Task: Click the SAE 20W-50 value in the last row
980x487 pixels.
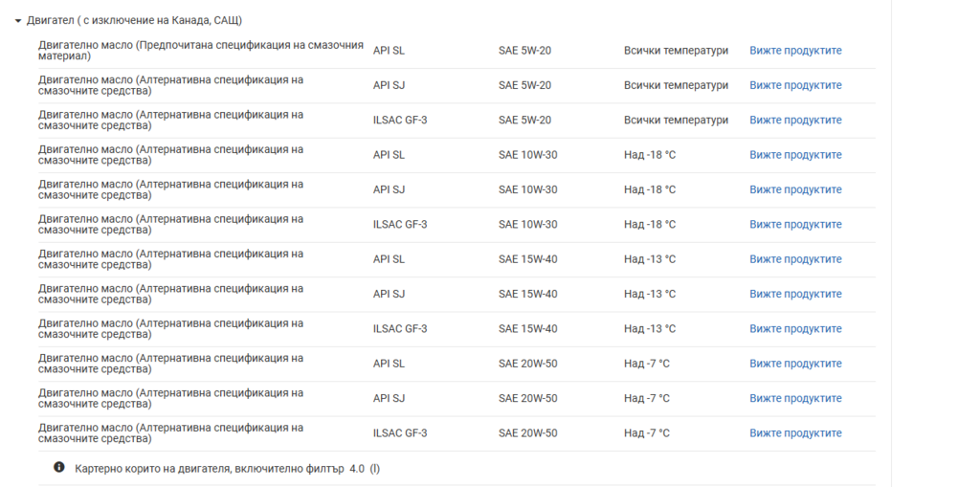Action: click(528, 433)
